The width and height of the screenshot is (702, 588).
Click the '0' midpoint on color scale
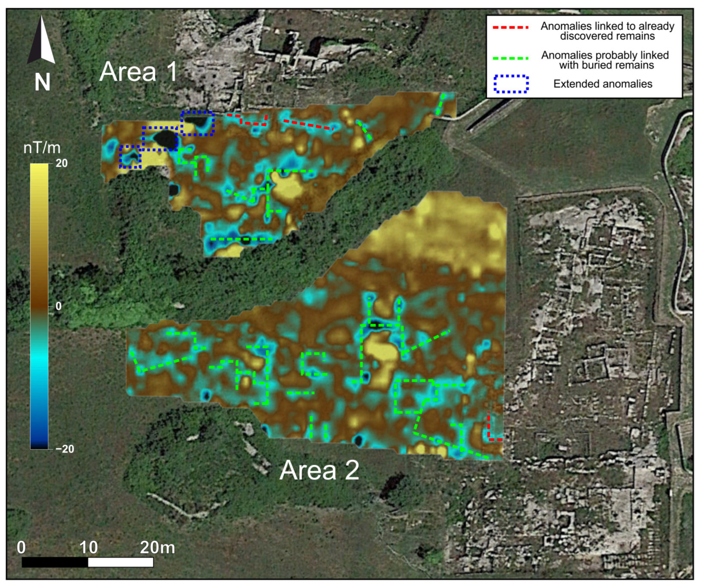coord(59,306)
